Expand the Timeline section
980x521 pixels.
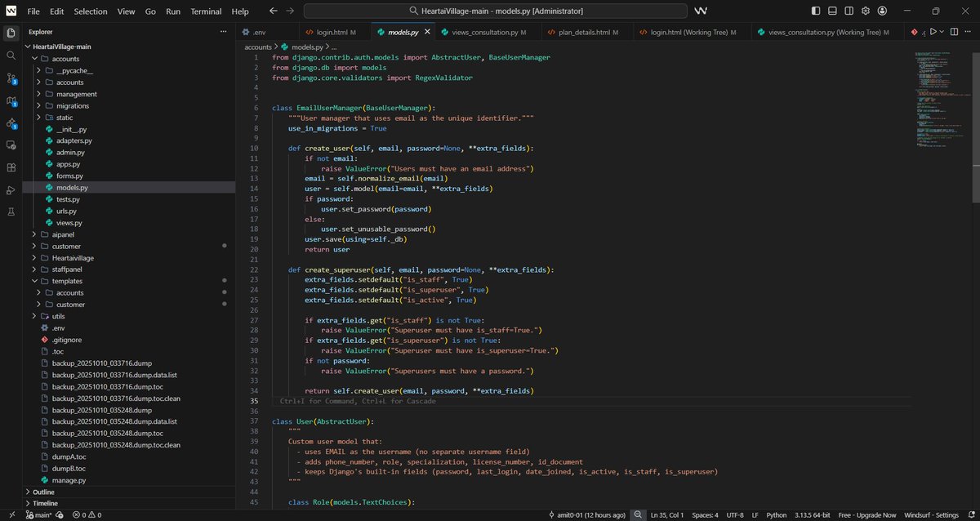click(130, 503)
